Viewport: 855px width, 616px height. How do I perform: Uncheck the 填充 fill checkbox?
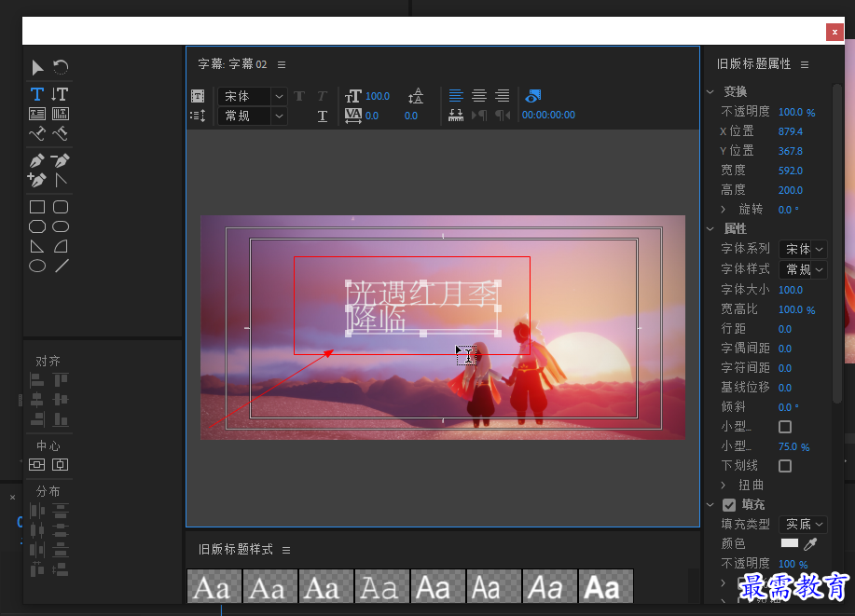[729, 505]
